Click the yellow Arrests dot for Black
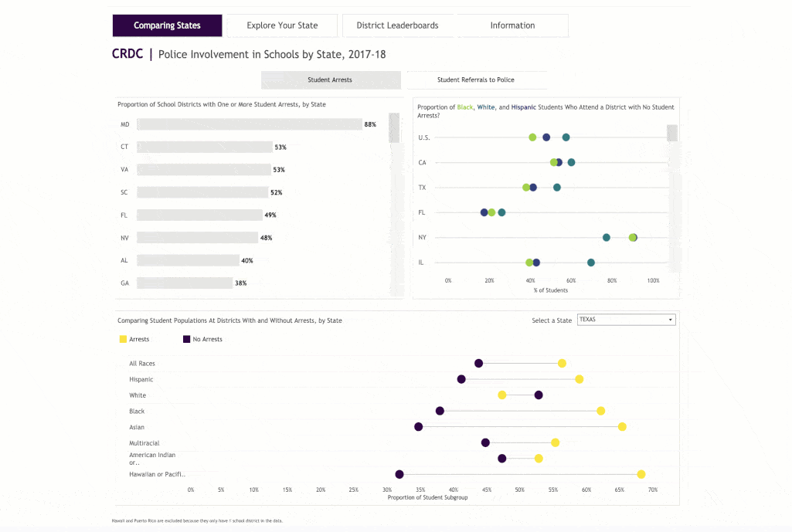Viewport: 792px width, 532px height. pyautogui.click(x=601, y=411)
